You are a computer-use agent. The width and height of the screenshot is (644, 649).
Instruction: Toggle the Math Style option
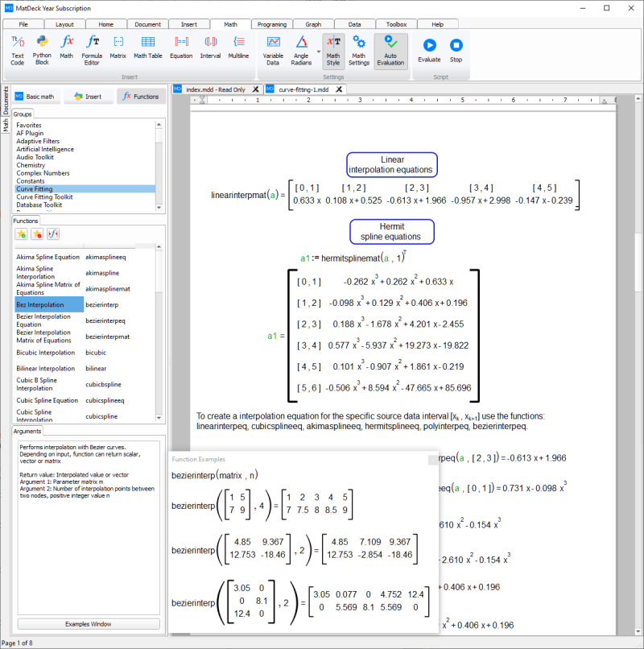pyautogui.click(x=333, y=51)
